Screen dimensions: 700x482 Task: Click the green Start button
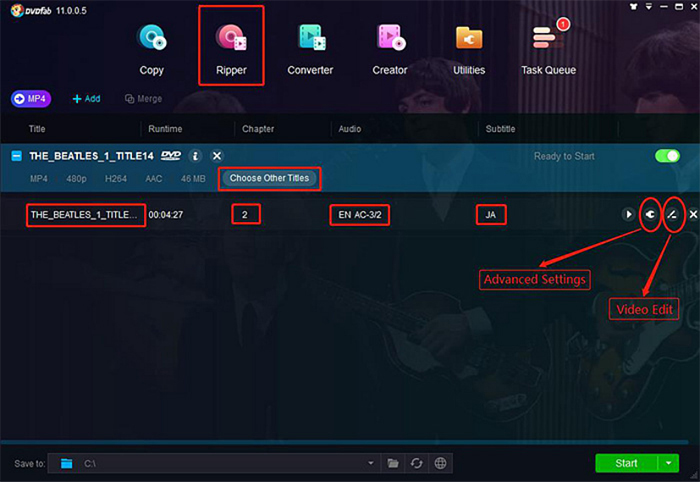(626, 463)
